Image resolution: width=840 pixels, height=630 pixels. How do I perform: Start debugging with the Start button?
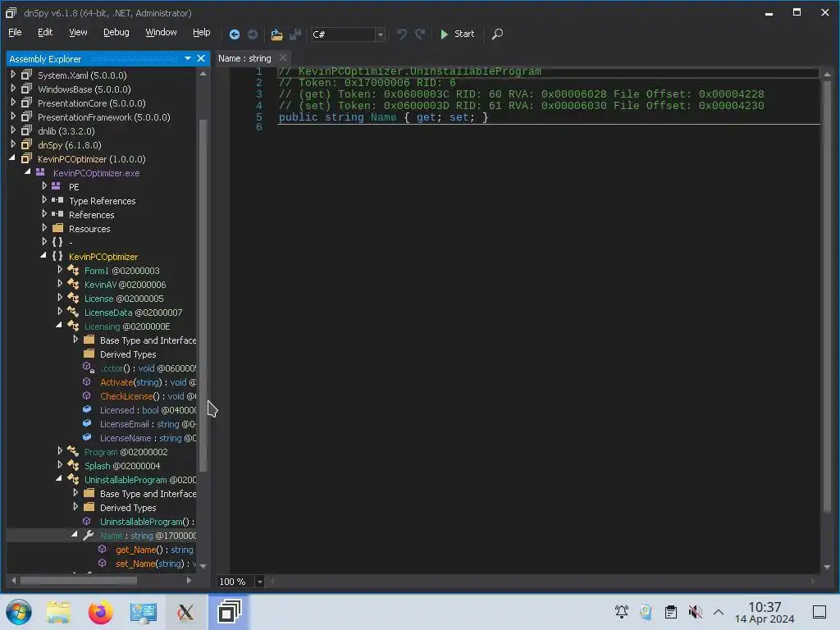[x=457, y=34]
